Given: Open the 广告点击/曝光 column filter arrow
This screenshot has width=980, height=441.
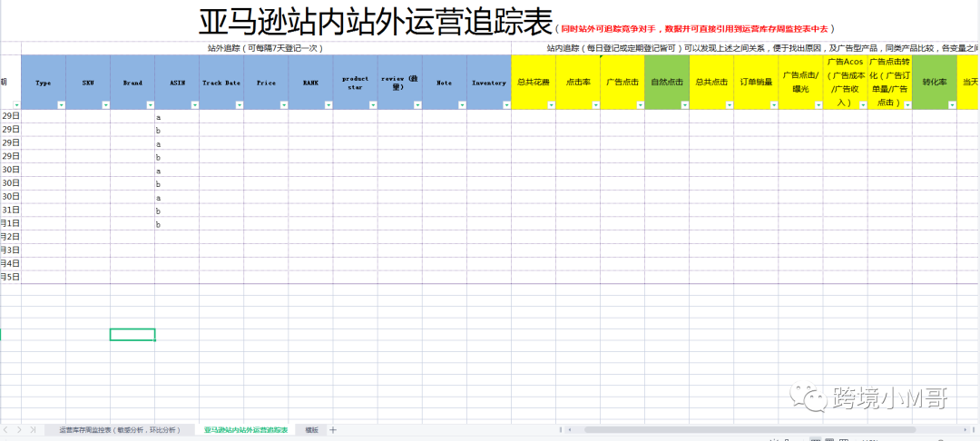Looking at the screenshot, I should point(818,105).
